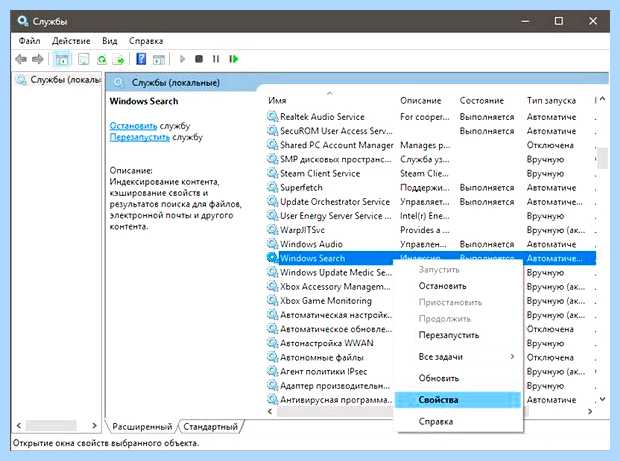620x461 pixels.
Task: Open the Вид menu
Action: 109,41
